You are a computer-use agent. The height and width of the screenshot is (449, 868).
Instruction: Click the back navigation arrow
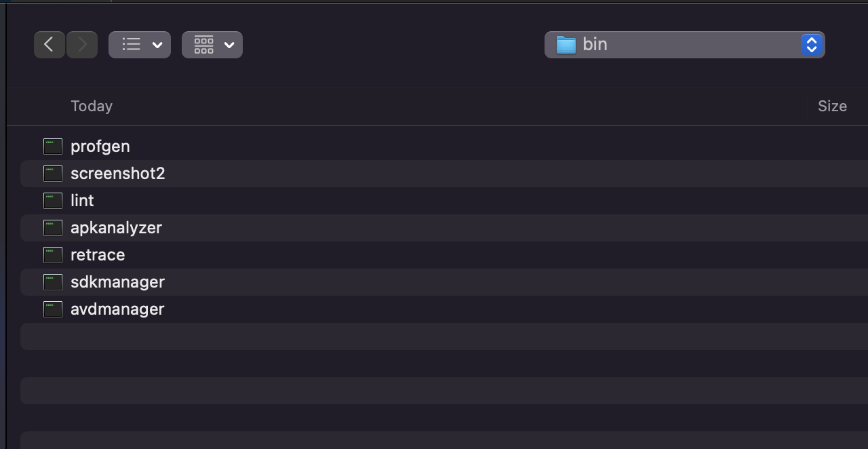49,45
